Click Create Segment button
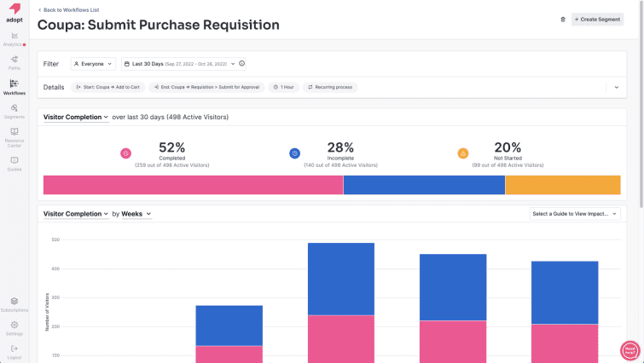 [597, 20]
